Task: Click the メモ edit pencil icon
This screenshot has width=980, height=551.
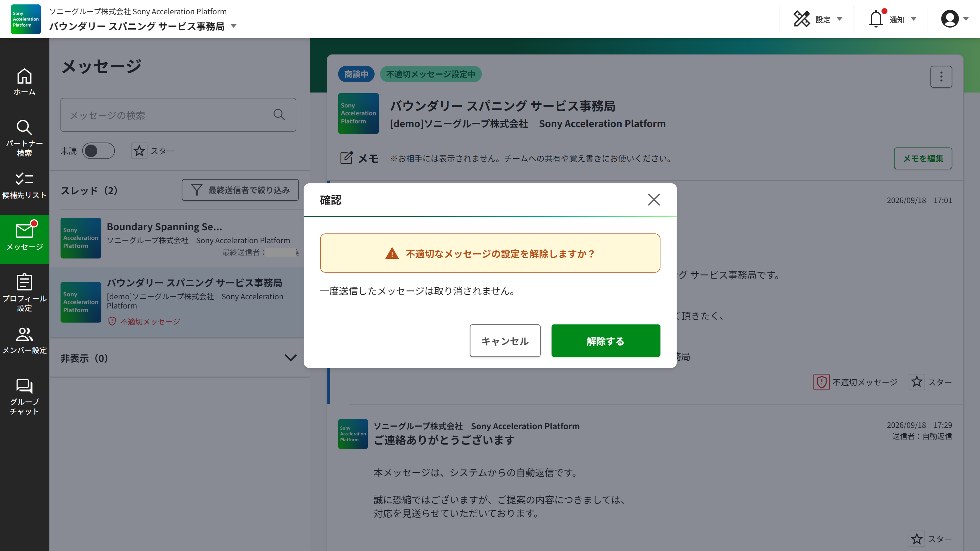Action: (346, 158)
